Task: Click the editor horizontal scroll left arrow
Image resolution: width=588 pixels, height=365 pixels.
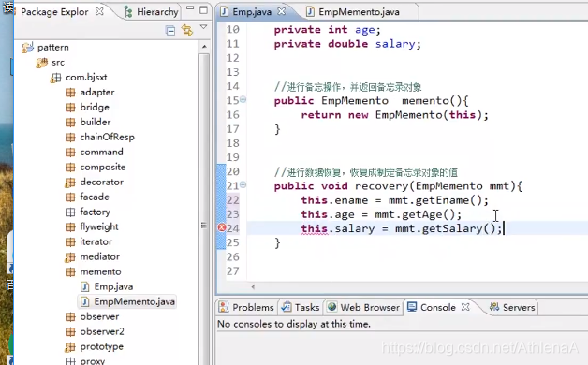Action: point(253,287)
